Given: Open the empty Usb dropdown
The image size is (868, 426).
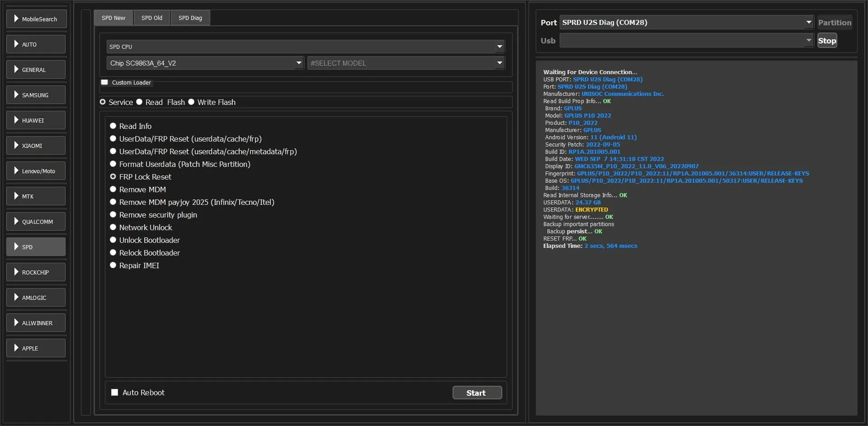Looking at the screenshot, I should [x=687, y=41].
